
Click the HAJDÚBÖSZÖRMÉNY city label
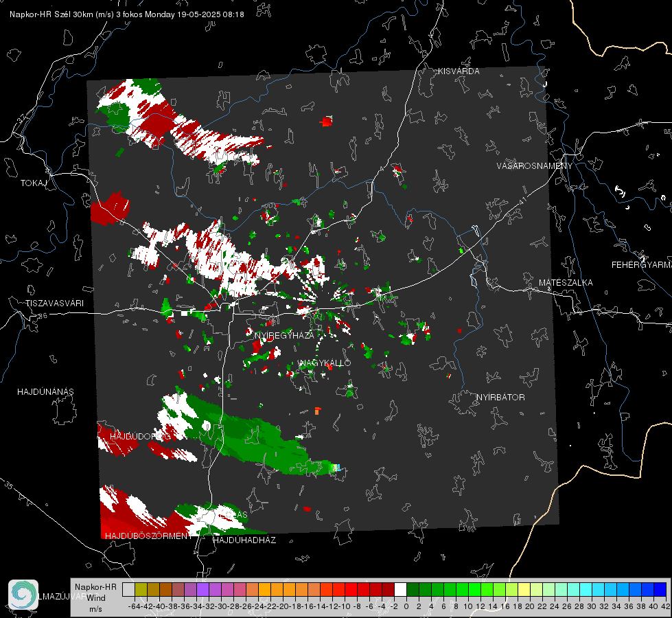(149, 536)
